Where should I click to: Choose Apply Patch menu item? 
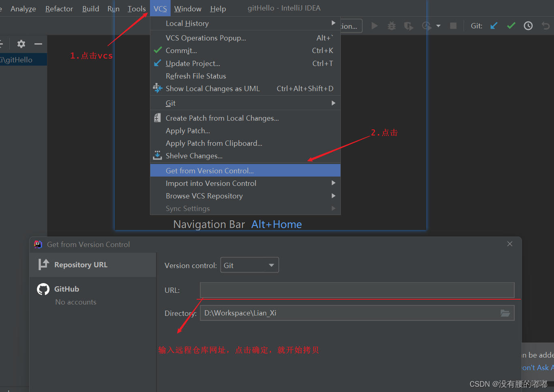[245, 130]
